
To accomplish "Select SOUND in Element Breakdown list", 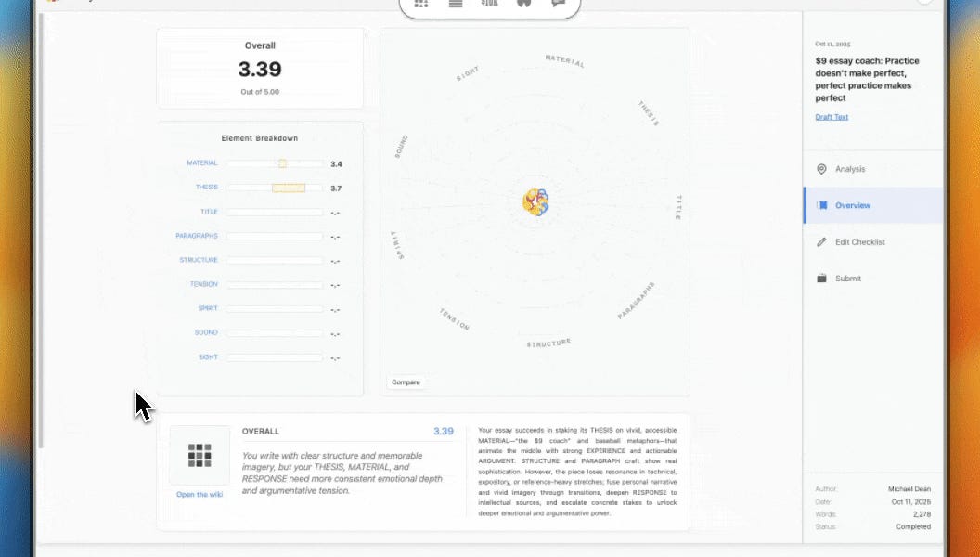I will pyautogui.click(x=206, y=332).
